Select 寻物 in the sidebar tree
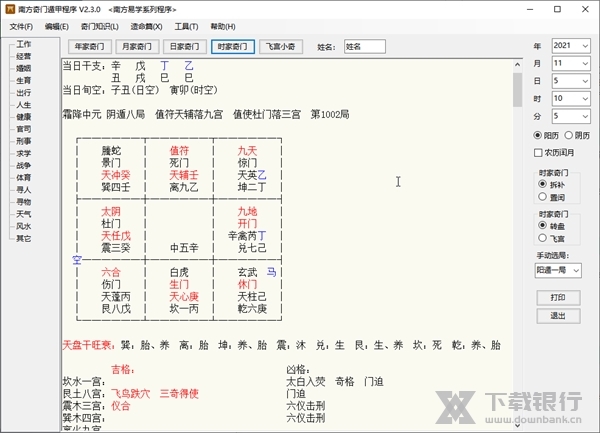This screenshot has height=433, width=600. 24,202
